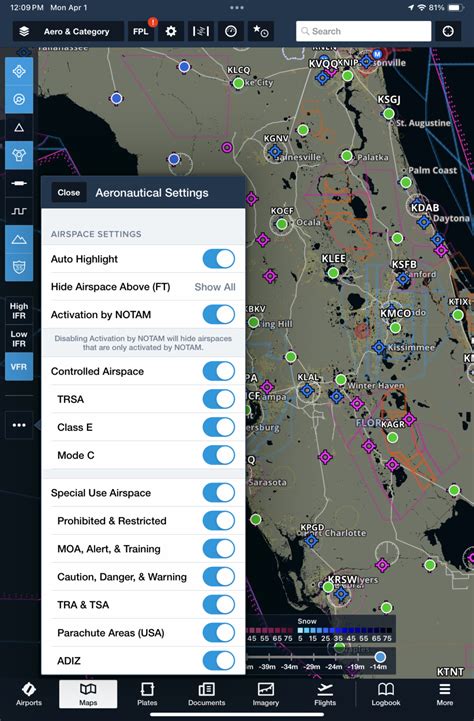Open the Airports tab

(29, 694)
